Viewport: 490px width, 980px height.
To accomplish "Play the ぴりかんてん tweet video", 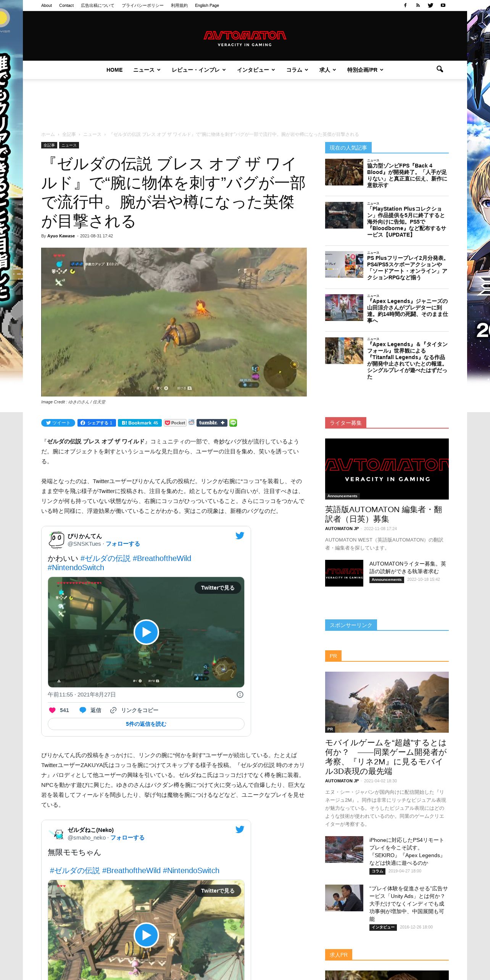I will [146, 632].
